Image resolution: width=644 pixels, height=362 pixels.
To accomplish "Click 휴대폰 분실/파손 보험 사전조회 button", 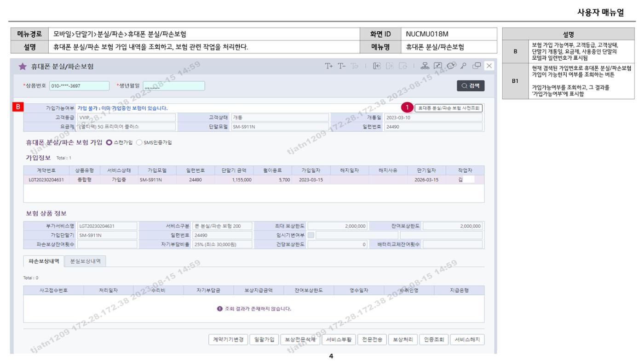I will point(448,108).
